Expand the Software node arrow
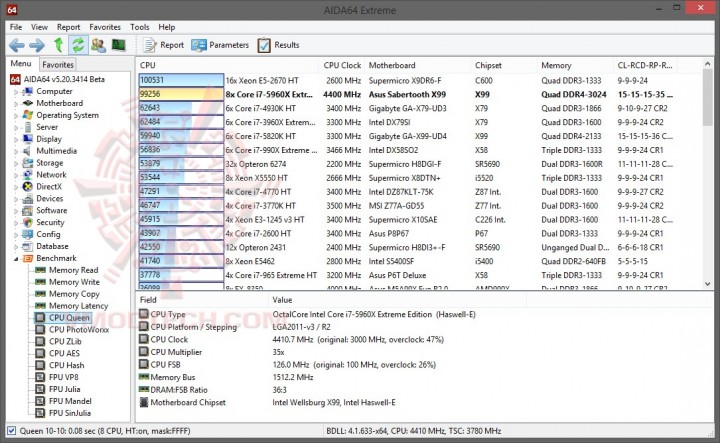The width and height of the screenshot is (720, 443). click(x=16, y=211)
